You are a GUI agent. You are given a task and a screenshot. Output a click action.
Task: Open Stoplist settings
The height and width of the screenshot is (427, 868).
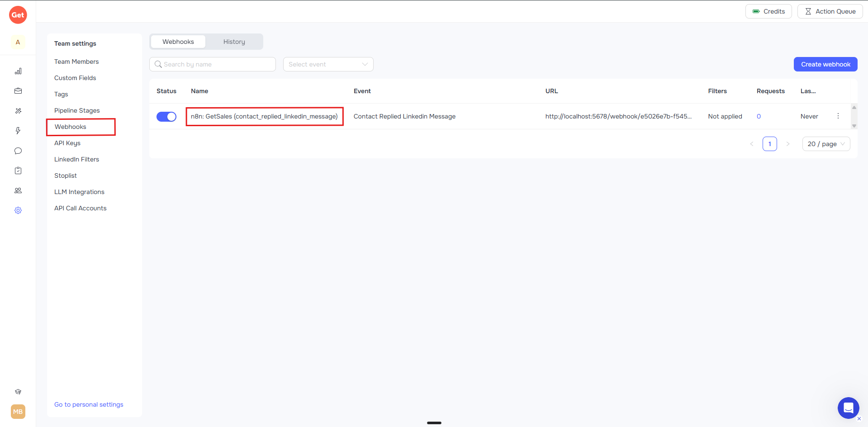(x=66, y=176)
